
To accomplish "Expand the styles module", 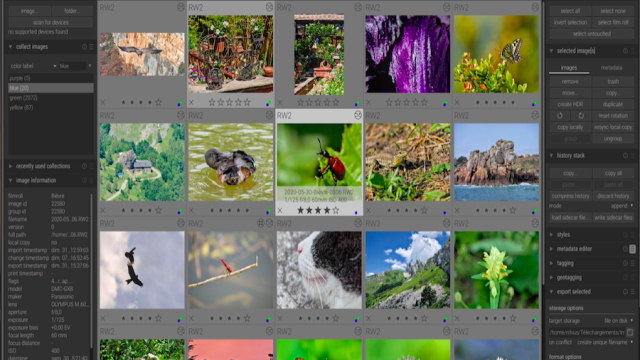I will point(551,235).
